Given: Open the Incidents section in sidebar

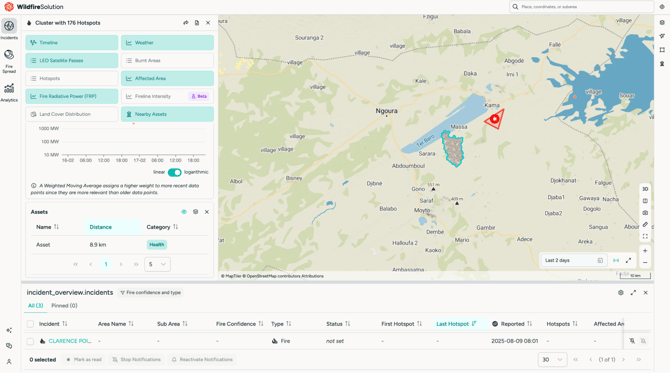Looking at the screenshot, I should (x=9, y=29).
